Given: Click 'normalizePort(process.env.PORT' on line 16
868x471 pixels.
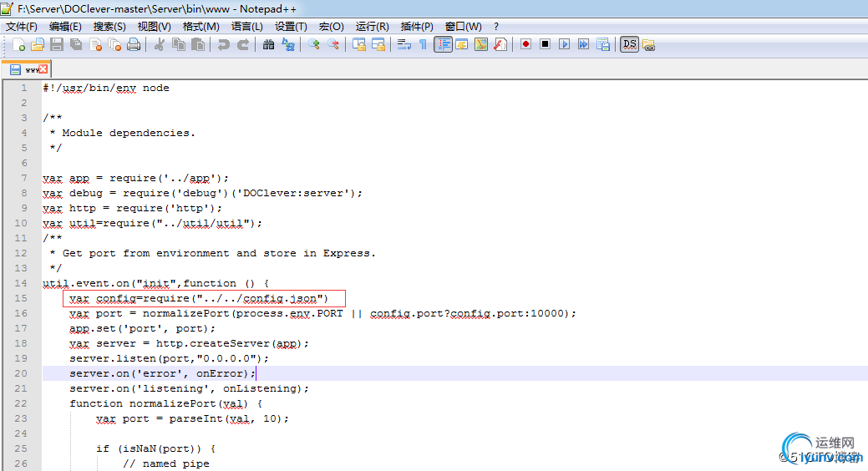Looking at the screenshot, I should click(242, 314).
